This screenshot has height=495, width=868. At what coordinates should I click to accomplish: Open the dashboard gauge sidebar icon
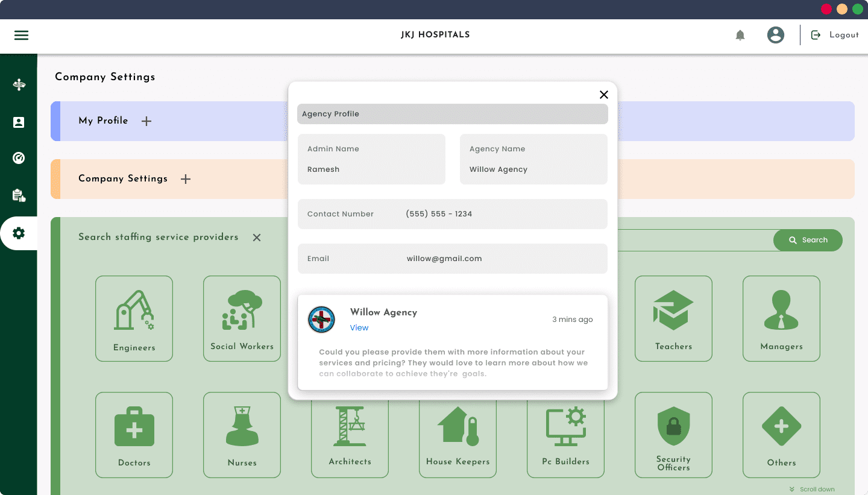[x=19, y=158]
